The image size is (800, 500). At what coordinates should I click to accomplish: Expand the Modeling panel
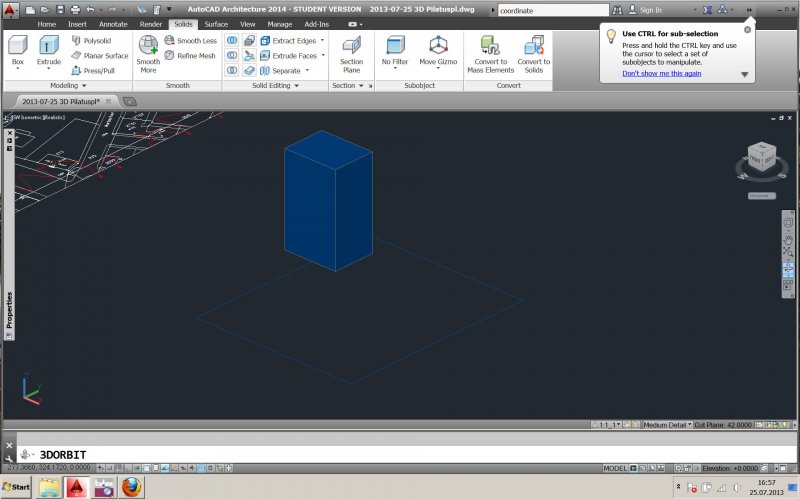[x=68, y=85]
